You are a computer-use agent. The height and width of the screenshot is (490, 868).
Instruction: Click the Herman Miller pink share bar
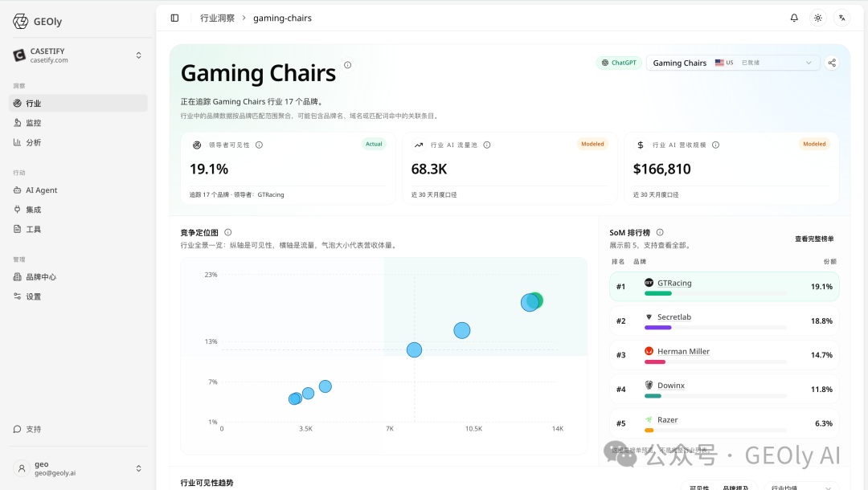[x=655, y=361]
